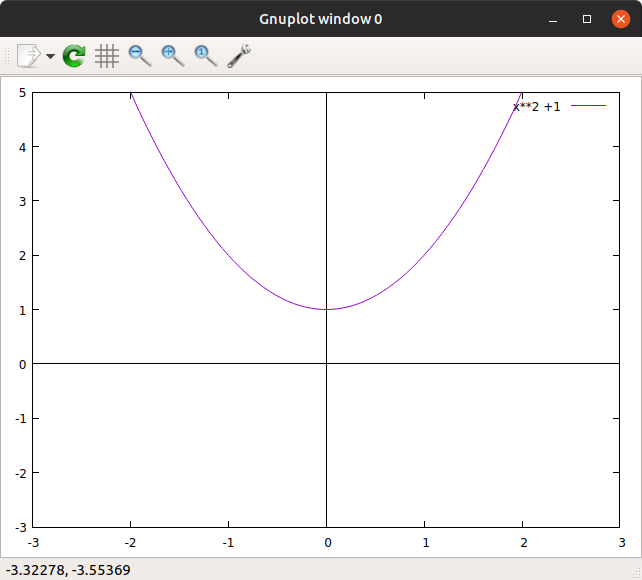Click the purple legend line sample
The height and width of the screenshot is (580, 642).
(588, 106)
